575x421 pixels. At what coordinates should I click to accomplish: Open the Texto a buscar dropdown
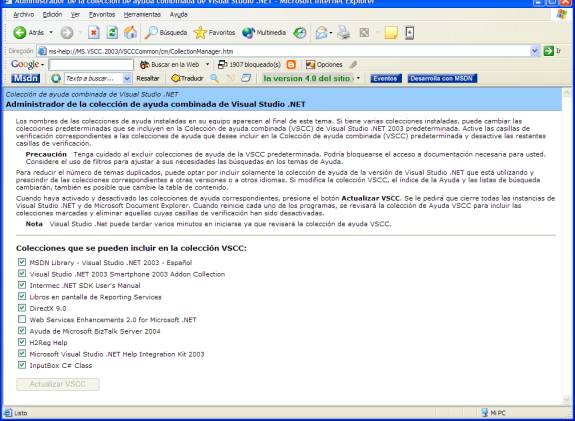tap(127, 78)
